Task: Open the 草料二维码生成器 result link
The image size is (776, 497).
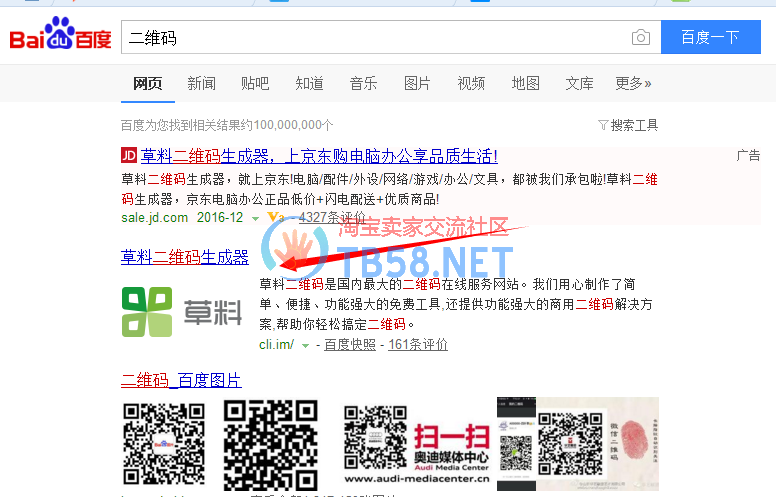Action: [x=185, y=257]
